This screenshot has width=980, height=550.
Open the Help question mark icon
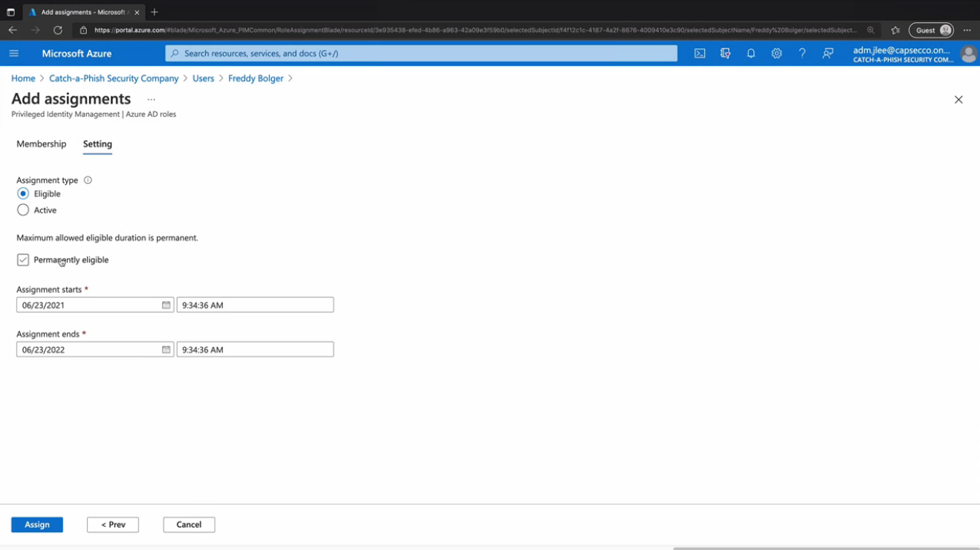point(802,54)
